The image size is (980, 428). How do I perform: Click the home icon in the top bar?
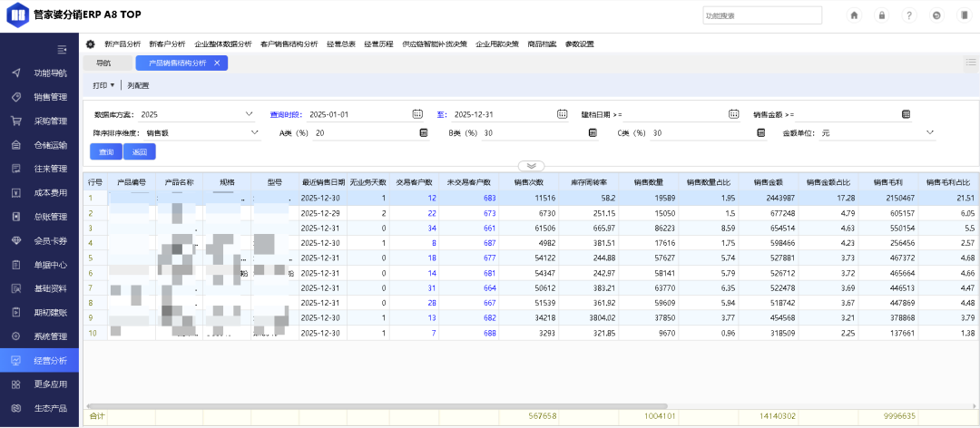pyautogui.click(x=854, y=15)
